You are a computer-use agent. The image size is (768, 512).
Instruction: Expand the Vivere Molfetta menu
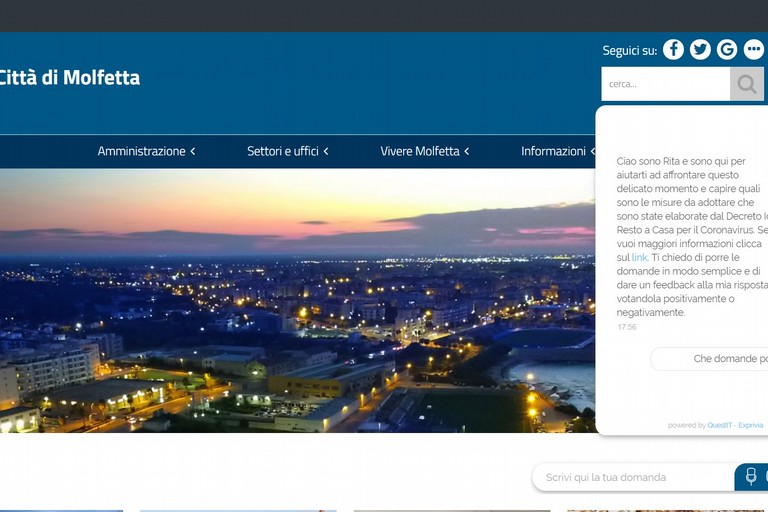pyautogui.click(x=425, y=151)
